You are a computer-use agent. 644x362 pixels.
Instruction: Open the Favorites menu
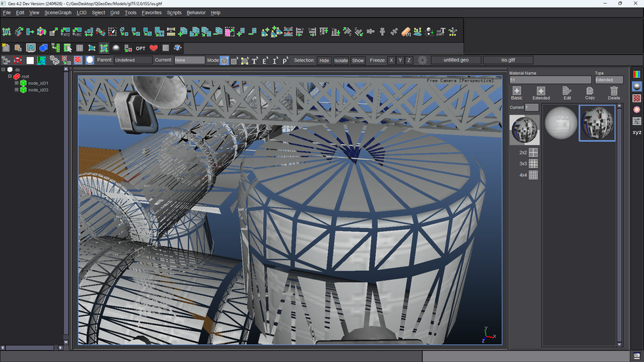click(152, 12)
